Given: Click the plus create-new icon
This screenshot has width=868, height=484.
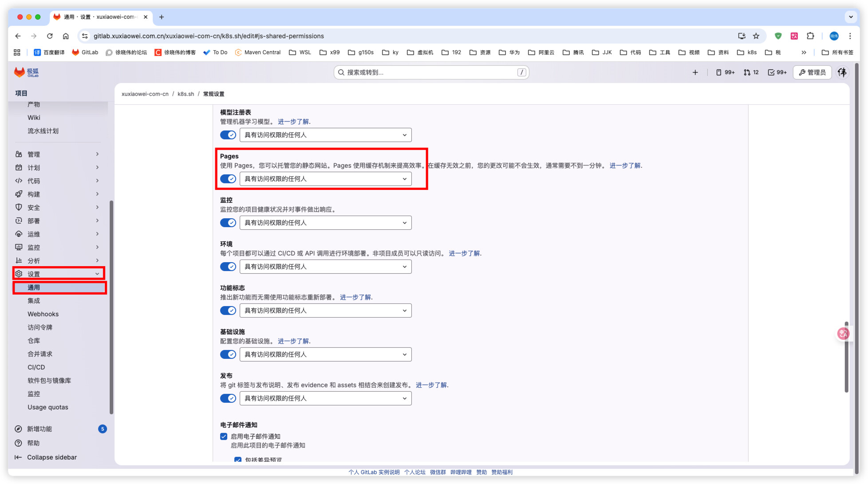Looking at the screenshot, I should point(695,72).
